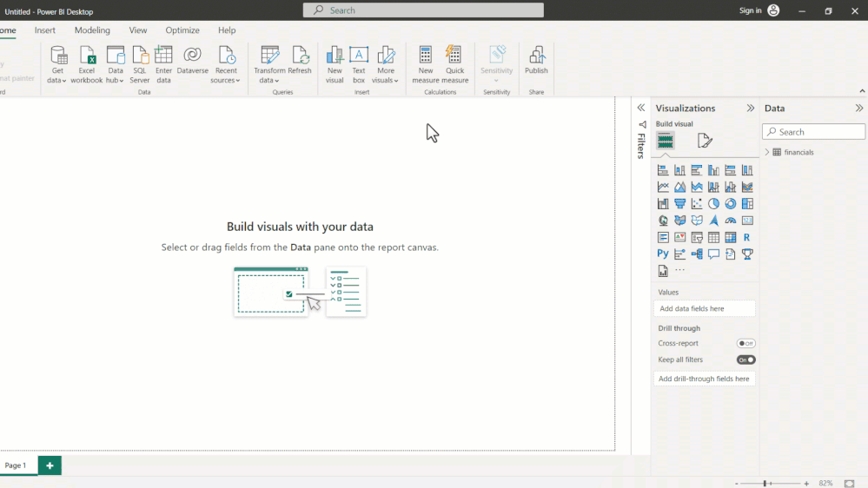Select the Stacked bar chart visual

(x=663, y=170)
